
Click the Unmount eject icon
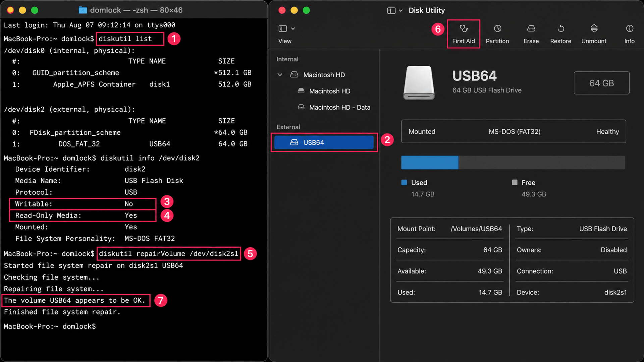click(594, 28)
